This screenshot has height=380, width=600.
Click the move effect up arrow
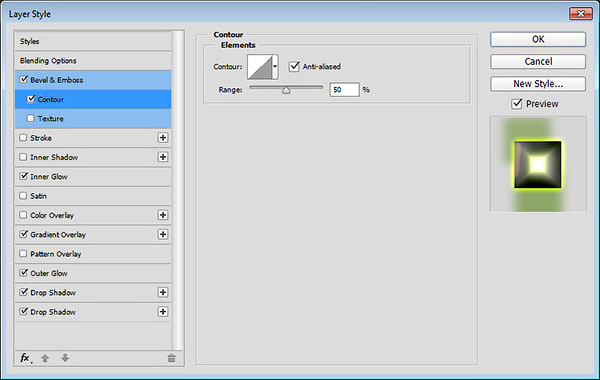point(45,358)
